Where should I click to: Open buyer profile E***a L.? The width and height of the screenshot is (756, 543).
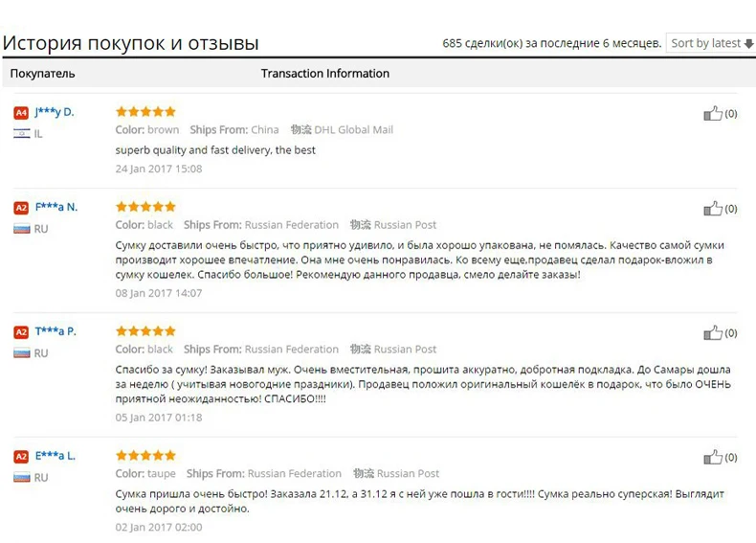(56, 456)
